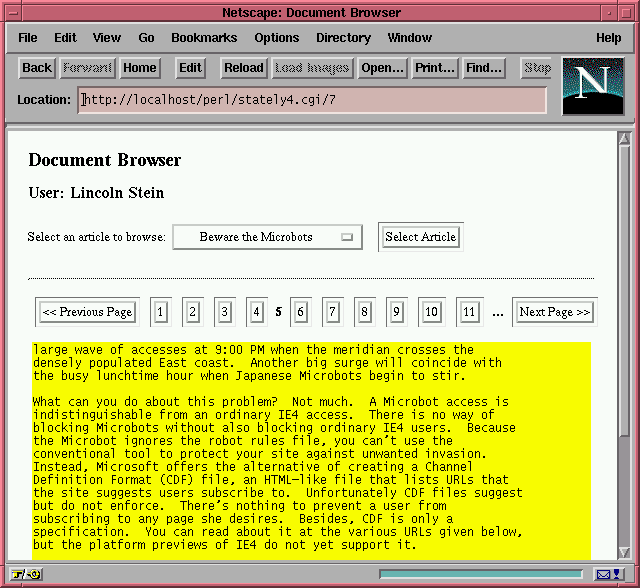This screenshot has width=640, height=588.
Task: Open the Options menu
Action: click(276, 38)
